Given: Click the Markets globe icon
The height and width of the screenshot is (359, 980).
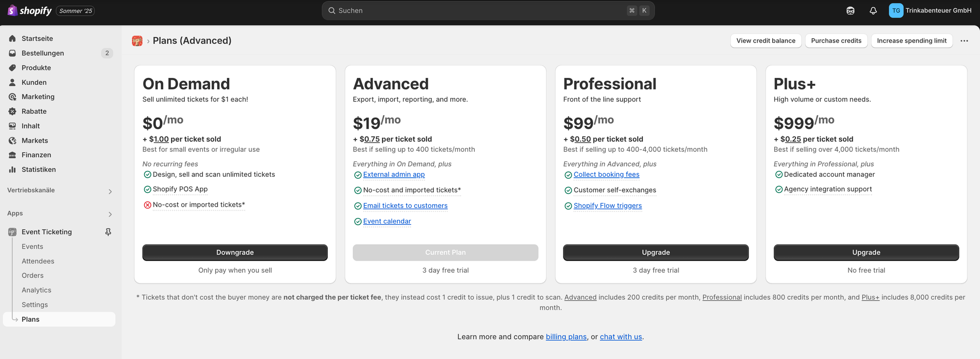Looking at the screenshot, I should 12,141.
